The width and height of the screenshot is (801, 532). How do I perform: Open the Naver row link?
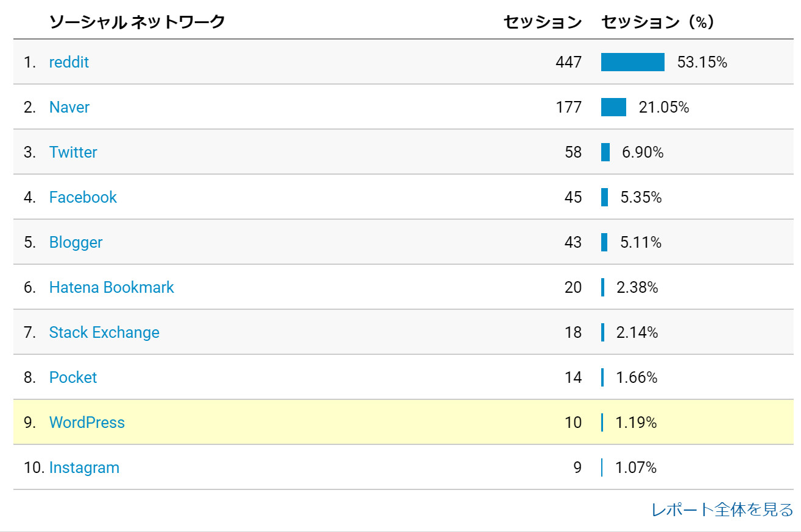click(x=69, y=107)
